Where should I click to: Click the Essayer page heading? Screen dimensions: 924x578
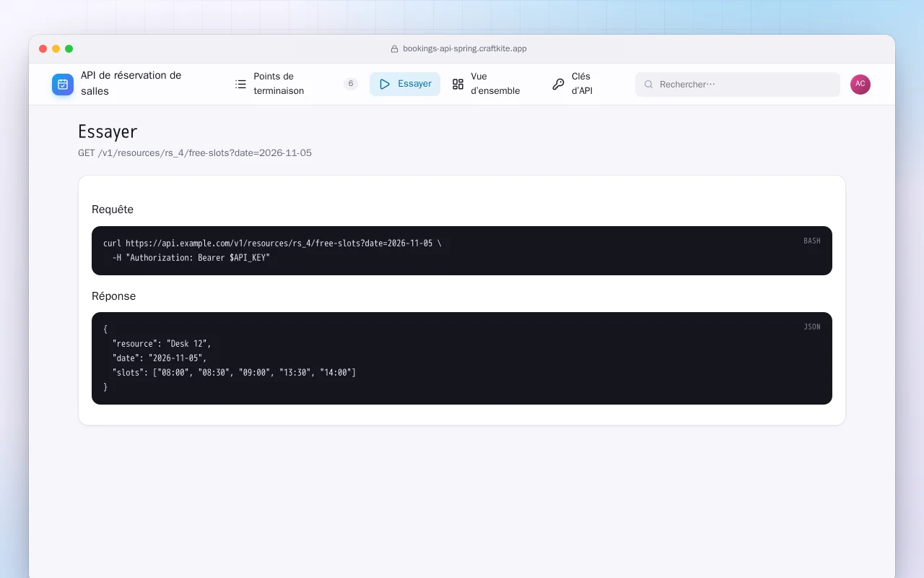click(x=108, y=131)
